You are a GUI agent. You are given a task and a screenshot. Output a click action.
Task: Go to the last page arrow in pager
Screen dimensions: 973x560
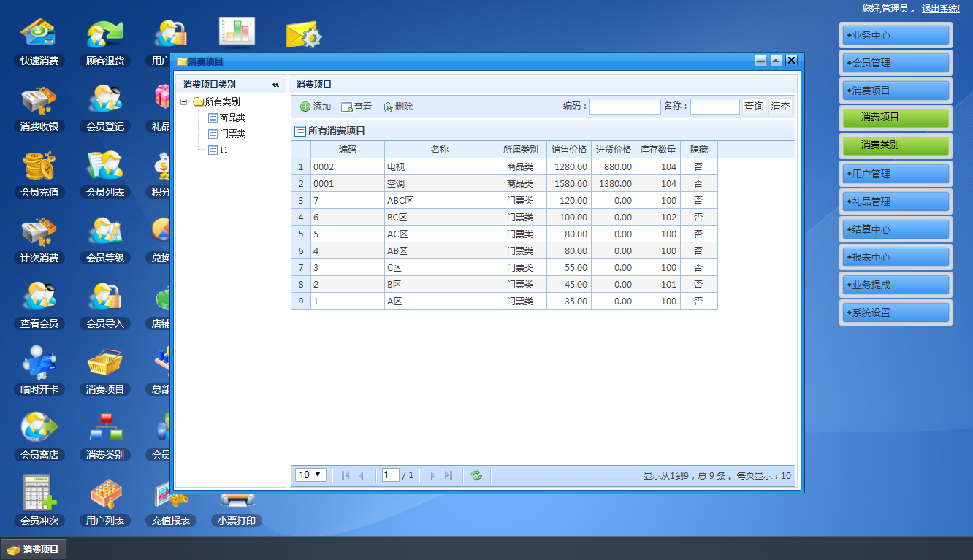pyautogui.click(x=449, y=475)
